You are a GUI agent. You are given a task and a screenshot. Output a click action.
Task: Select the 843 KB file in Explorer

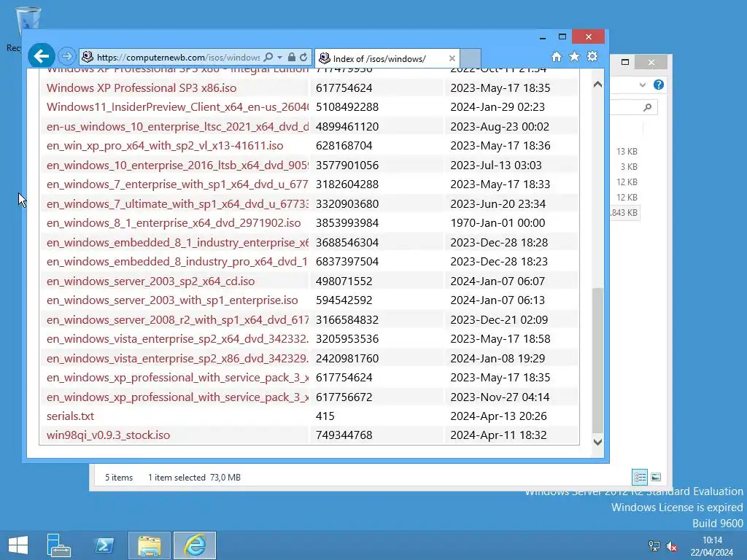click(x=624, y=212)
